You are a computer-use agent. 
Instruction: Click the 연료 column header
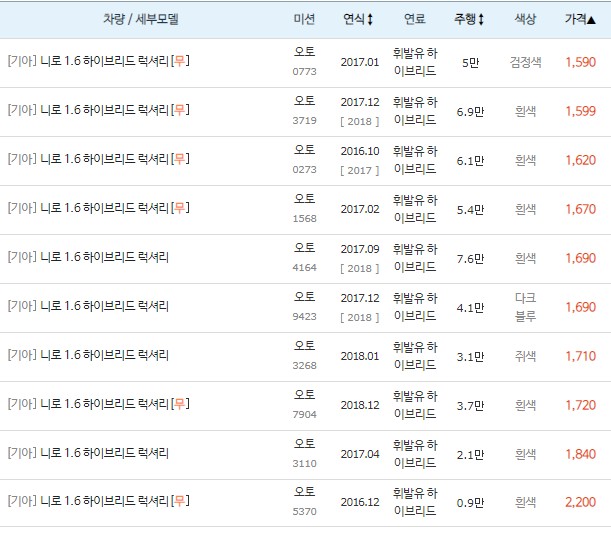coord(415,19)
